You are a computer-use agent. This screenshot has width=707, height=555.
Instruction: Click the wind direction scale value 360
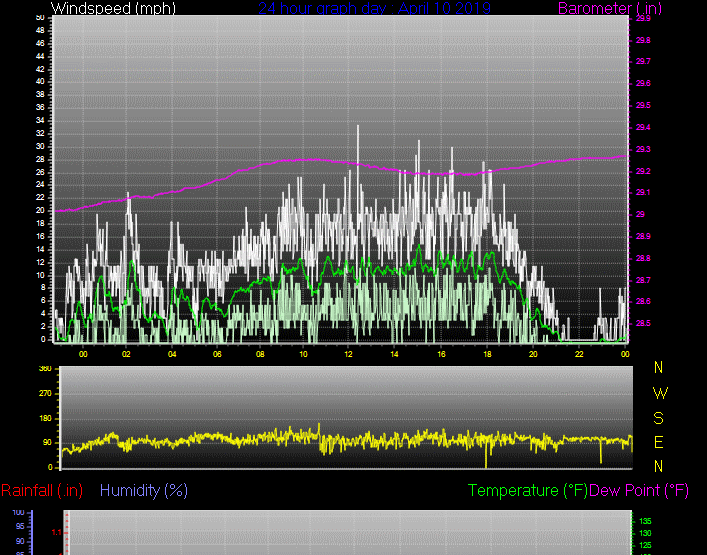[x=45, y=369]
